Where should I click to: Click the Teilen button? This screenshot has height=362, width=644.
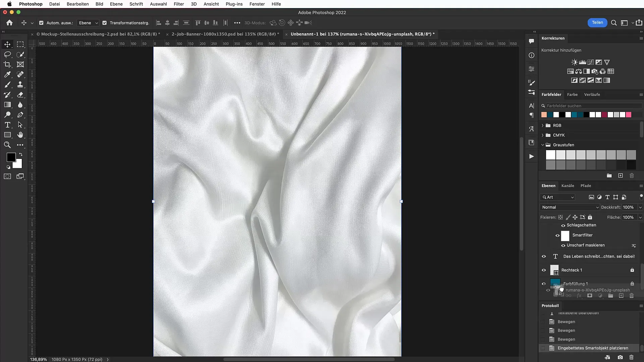click(597, 22)
